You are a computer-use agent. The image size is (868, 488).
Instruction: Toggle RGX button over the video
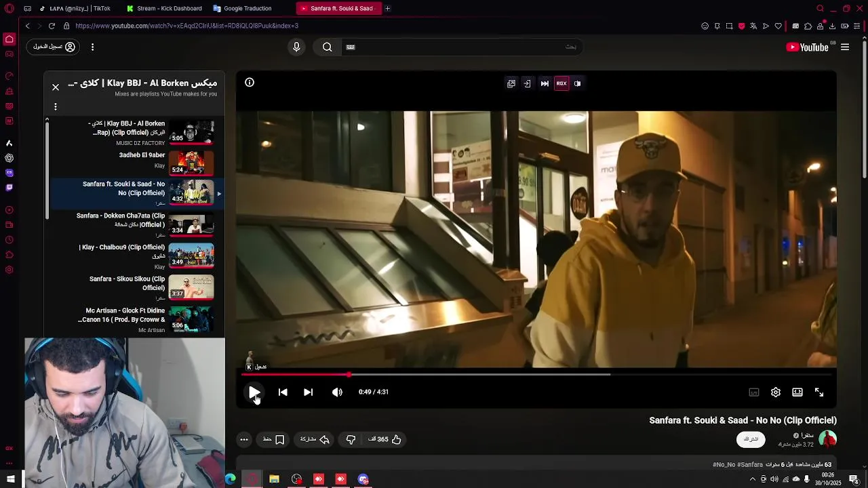(x=561, y=83)
